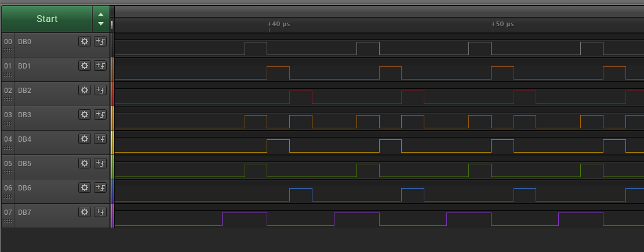Open the gear settings for channel DB6

click(85, 188)
